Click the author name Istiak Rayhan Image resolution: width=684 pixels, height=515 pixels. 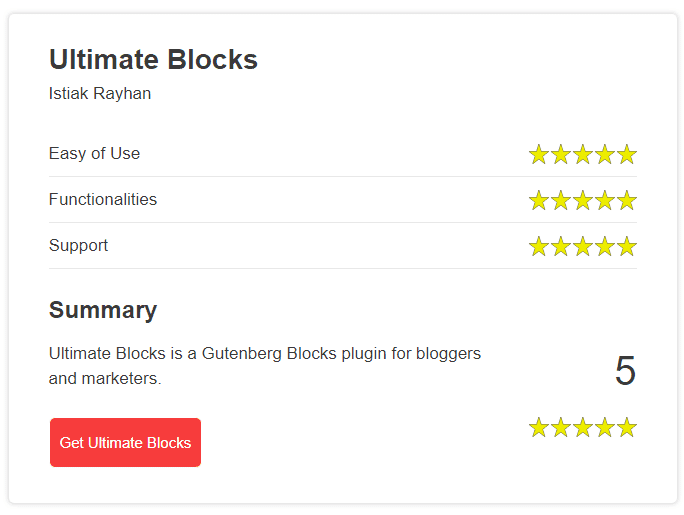[100, 93]
